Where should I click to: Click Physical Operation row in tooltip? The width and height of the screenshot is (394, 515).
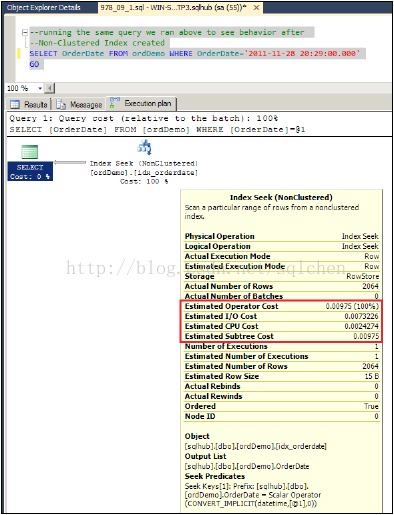[x=282, y=236]
